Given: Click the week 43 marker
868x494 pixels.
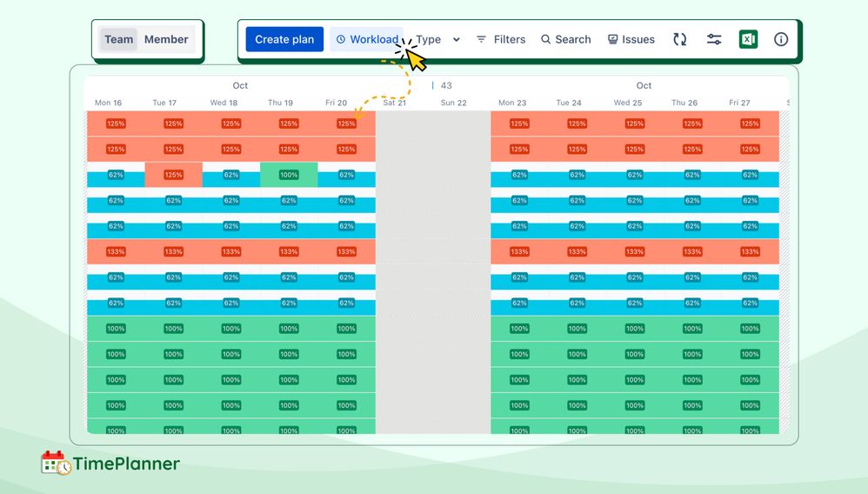Looking at the screenshot, I should tap(445, 85).
